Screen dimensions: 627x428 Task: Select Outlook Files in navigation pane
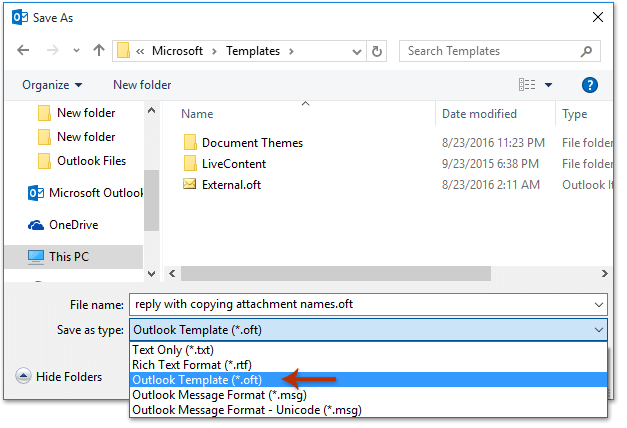coord(82,161)
